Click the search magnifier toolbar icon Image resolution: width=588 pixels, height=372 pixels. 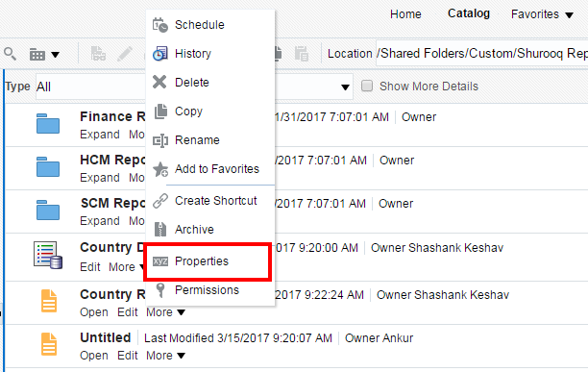coord(11,54)
